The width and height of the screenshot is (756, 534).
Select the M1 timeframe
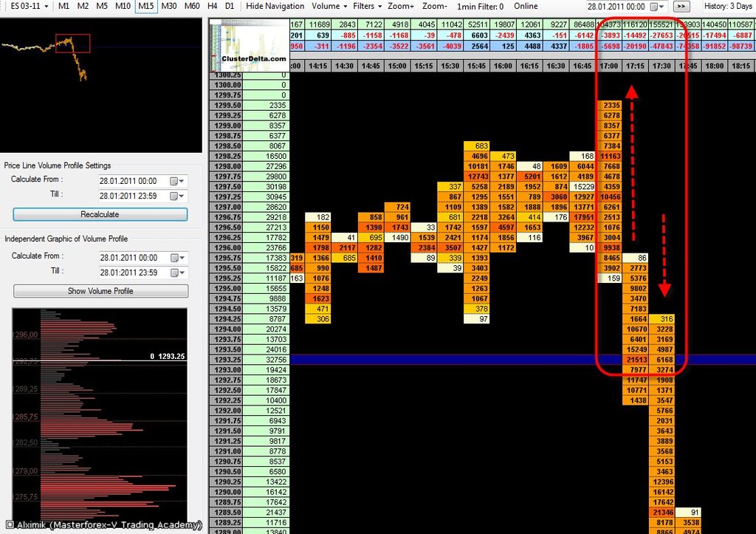(63, 6)
